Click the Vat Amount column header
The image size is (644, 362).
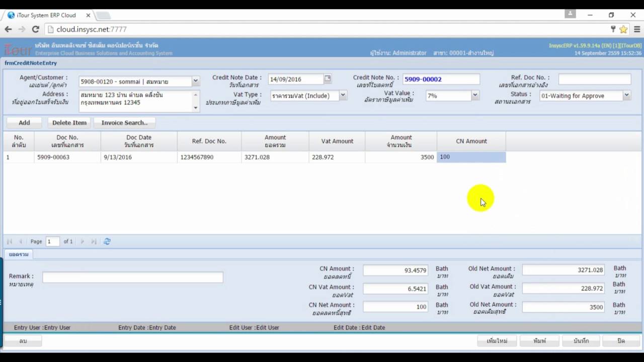(337, 141)
